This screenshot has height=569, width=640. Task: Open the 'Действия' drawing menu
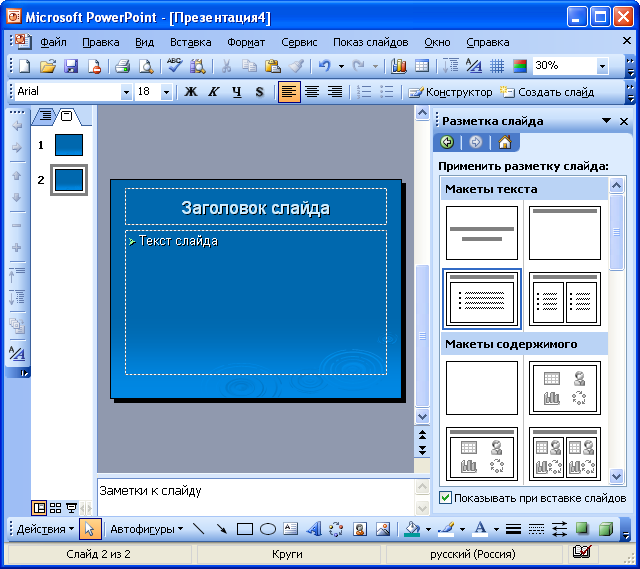pyautogui.click(x=45, y=529)
